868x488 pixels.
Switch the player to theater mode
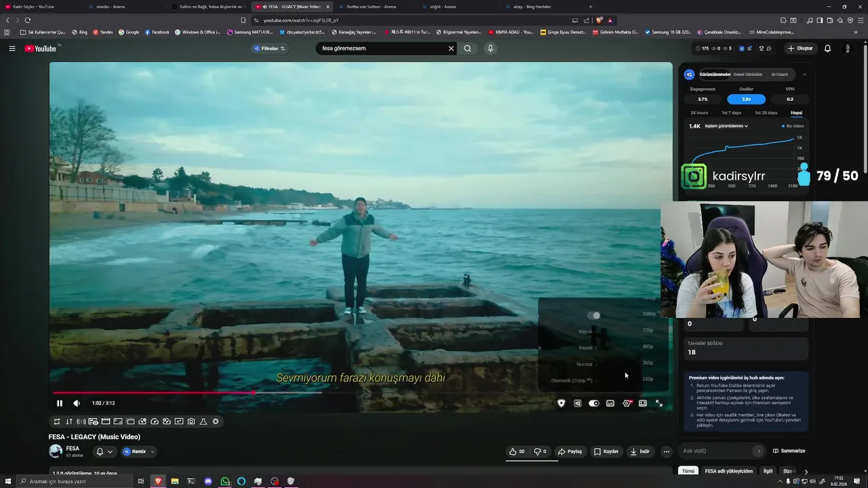[643, 403]
